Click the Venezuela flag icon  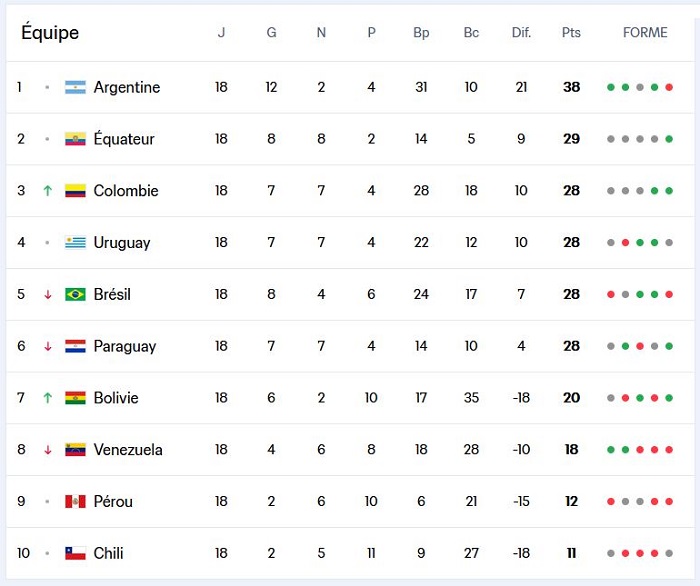click(x=75, y=450)
